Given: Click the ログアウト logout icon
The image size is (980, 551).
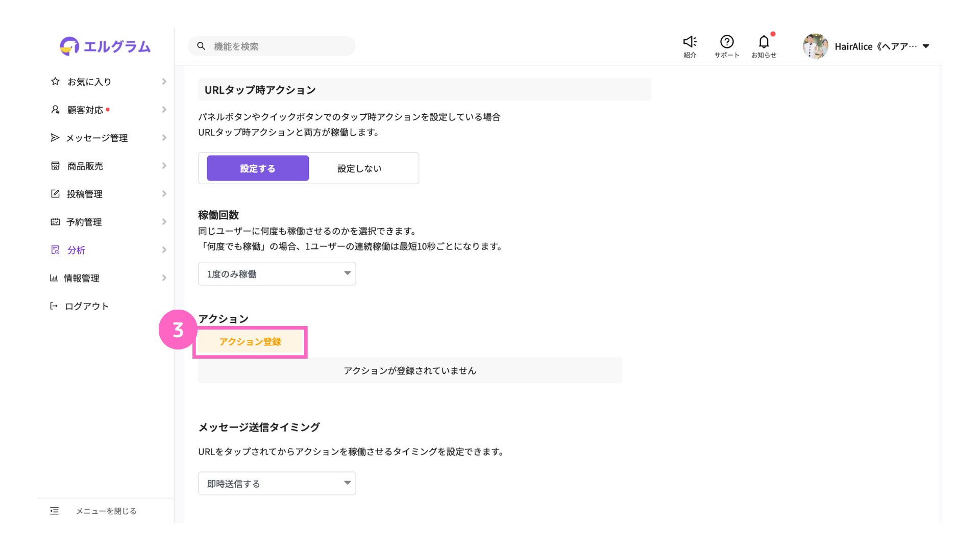Looking at the screenshot, I should pos(54,306).
